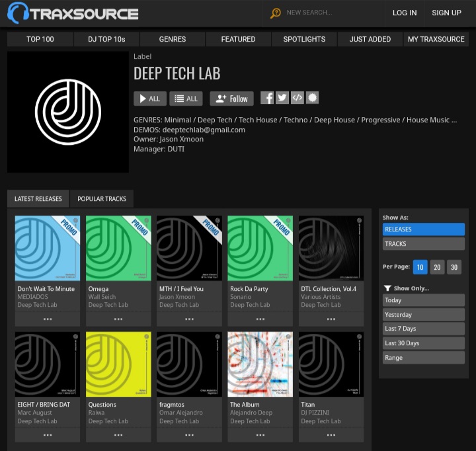Image resolution: width=476 pixels, height=451 pixels.
Task: Open the Titan cover art
Action: (x=331, y=364)
